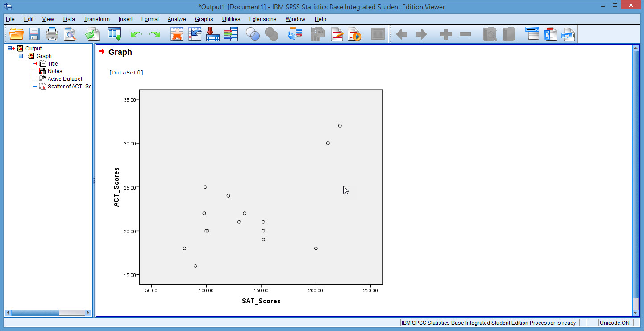Open the Help menu
Image resolution: width=644 pixels, height=331 pixels.
click(320, 19)
